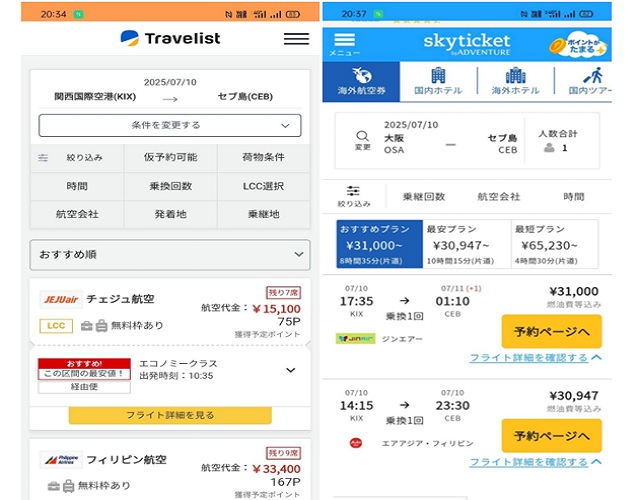640x500 pixels.
Task: Tap the AirAsia red logo icon
Action: pos(356,443)
